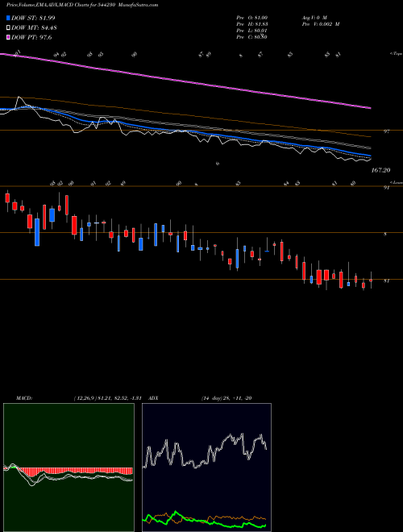Click the tall blue candlestick near the left
Screen dimensions: 403x532
coord(37,232)
